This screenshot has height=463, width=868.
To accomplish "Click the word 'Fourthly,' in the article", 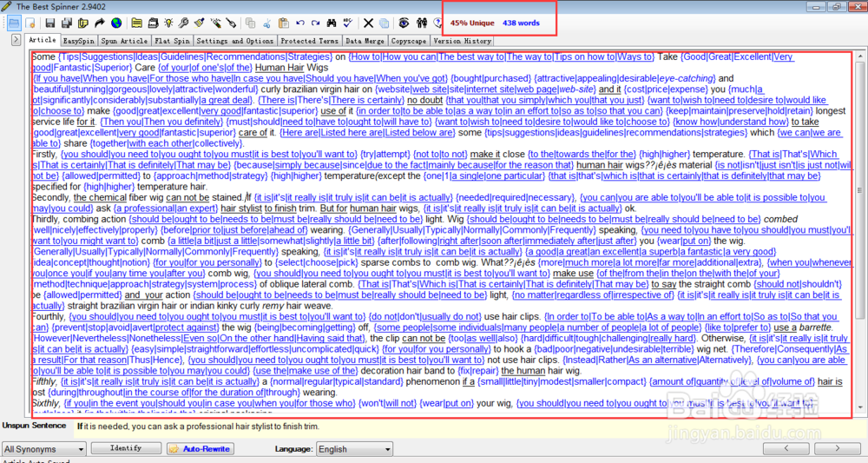I will (x=49, y=316).
